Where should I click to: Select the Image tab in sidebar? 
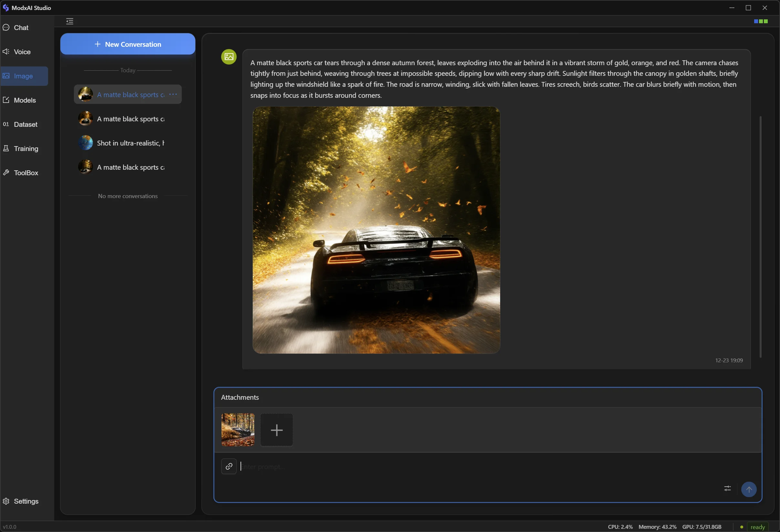click(x=24, y=76)
